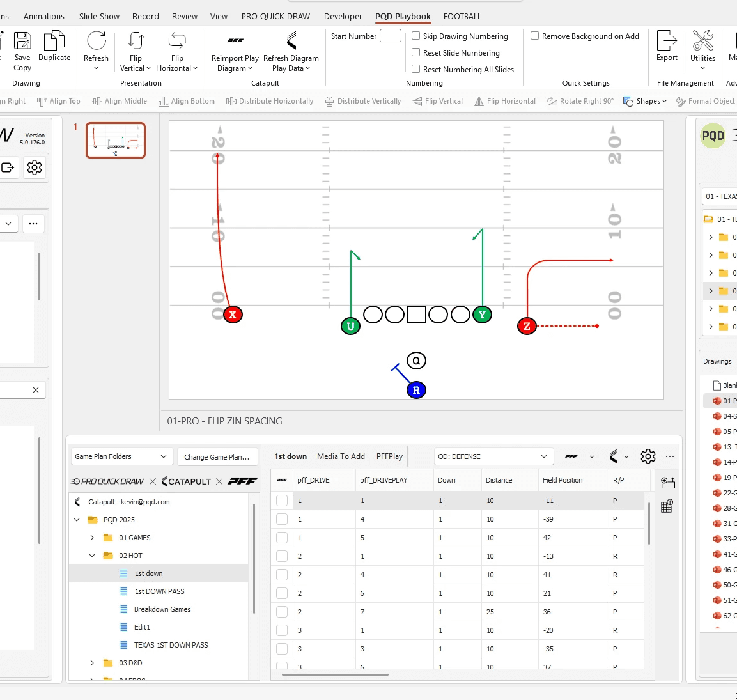Select the red X receiver circle
Image resolution: width=737 pixels, height=700 pixels.
[x=233, y=315]
